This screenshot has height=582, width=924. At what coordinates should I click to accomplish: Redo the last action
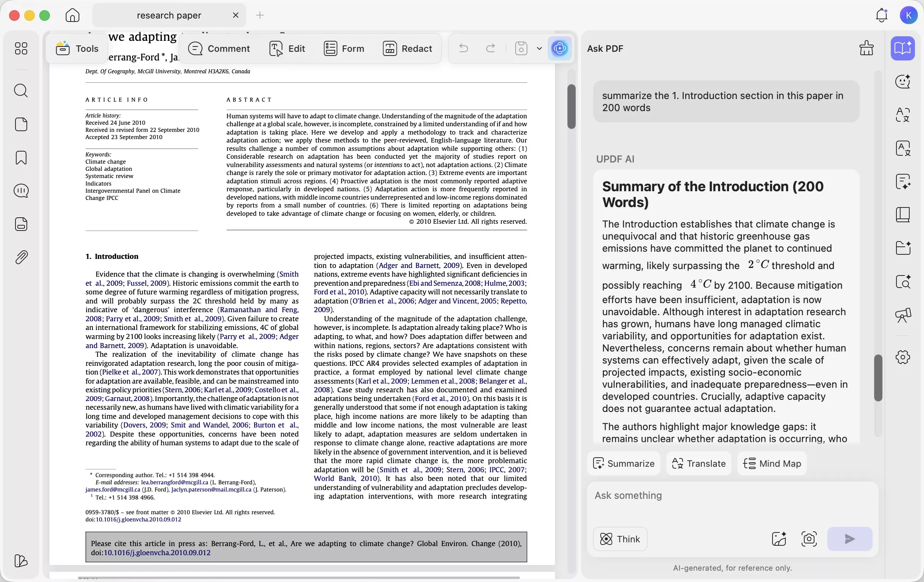pos(491,49)
